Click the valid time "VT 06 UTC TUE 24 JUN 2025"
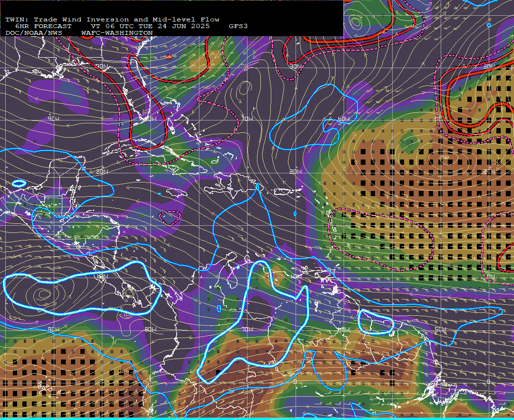The width and height of the screenshot is (514, 420). coord(150,26)
